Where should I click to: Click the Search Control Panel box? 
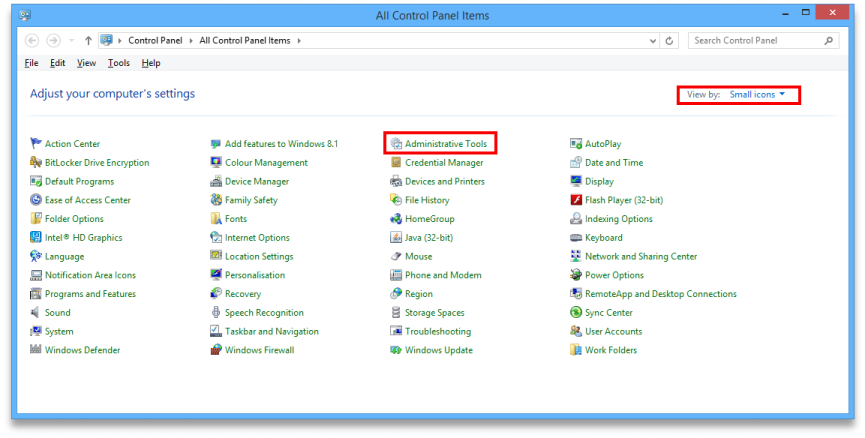(x=757, y=41)
